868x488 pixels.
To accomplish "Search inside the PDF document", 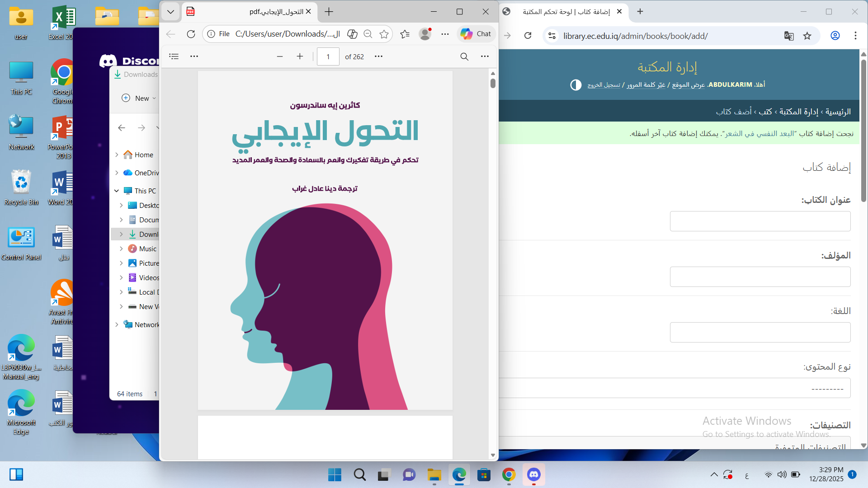I will coord(464,56).
